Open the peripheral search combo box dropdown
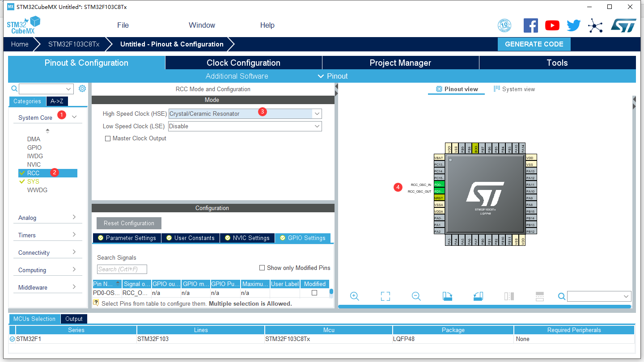The width and height of the screenshot is (644, 362). (x=68, y=89)
